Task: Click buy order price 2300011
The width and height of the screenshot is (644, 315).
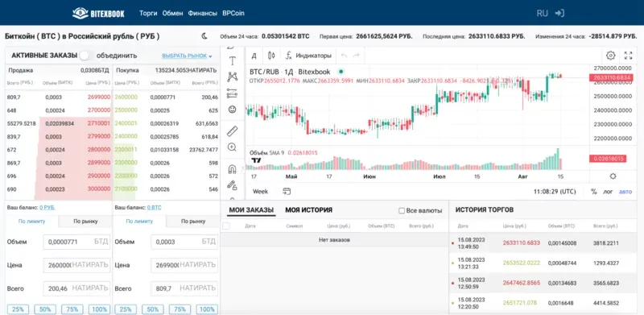Action: point(126,150)
